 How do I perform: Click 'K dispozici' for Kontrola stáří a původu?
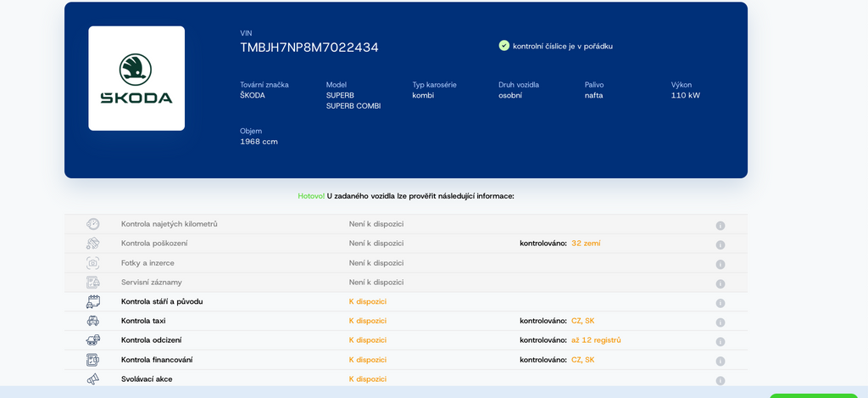click(368, 301)
